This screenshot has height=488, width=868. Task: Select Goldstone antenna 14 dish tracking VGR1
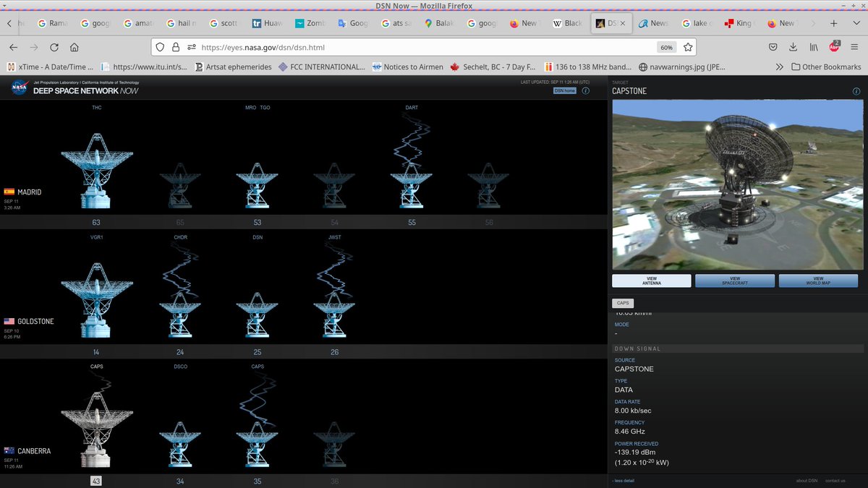pos(96,301)
